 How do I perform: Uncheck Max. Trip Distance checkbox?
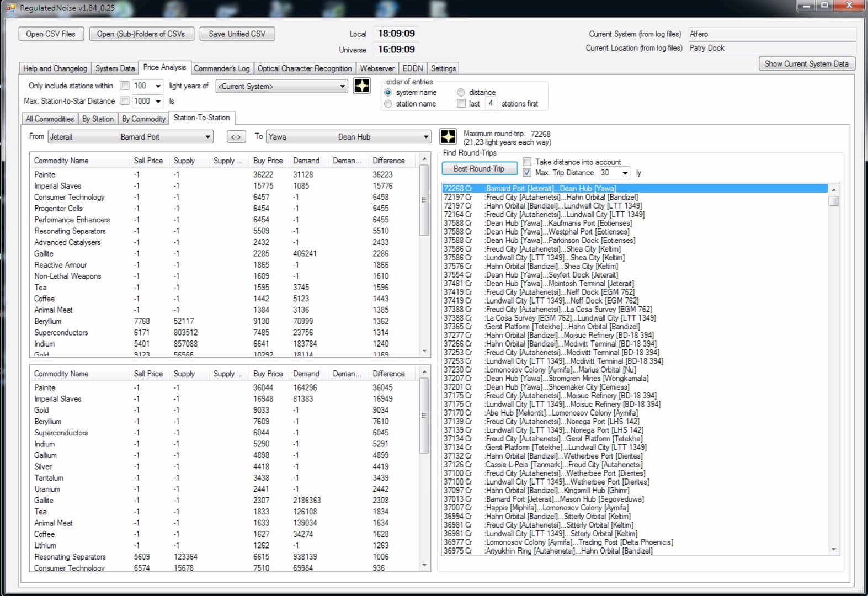click(527, 173)
